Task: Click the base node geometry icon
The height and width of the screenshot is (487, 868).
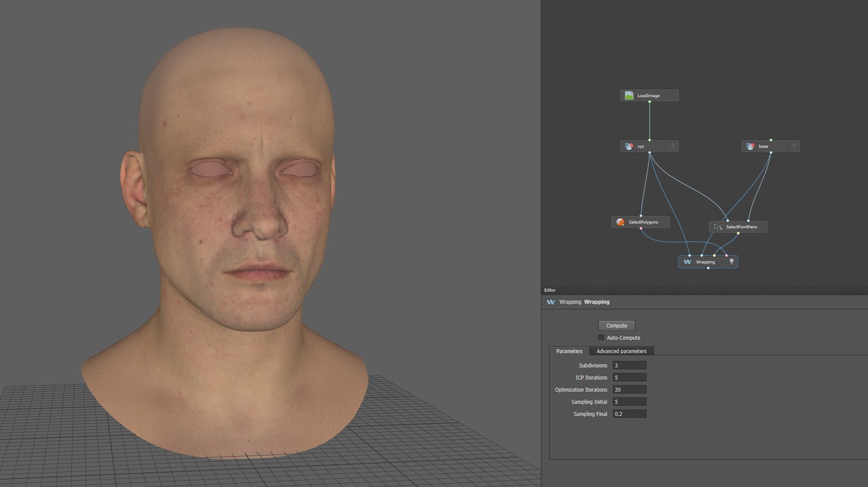Action: [750, 146]
